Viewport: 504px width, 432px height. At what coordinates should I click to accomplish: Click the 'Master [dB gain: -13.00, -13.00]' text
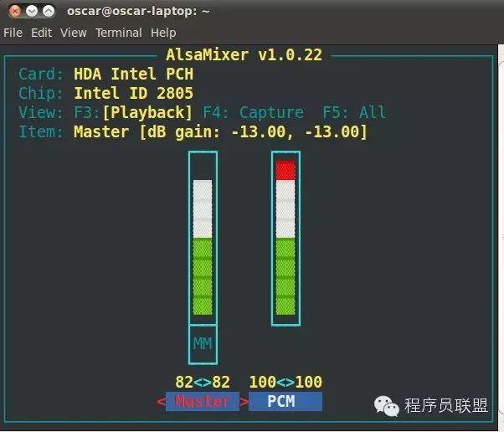point(220,131)
